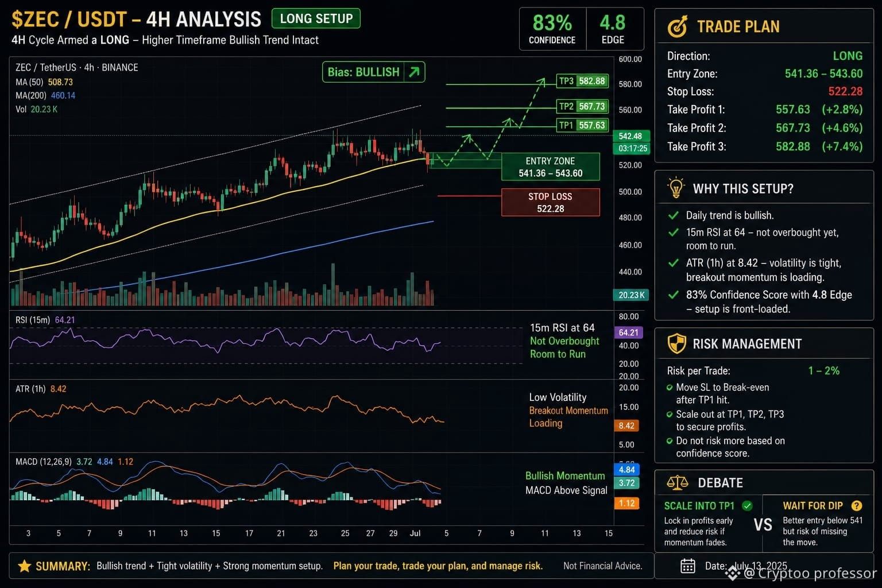Click the ENTRY ZONE box on the chart
Viewport: 882px width, 588px height.
point(550,167)
